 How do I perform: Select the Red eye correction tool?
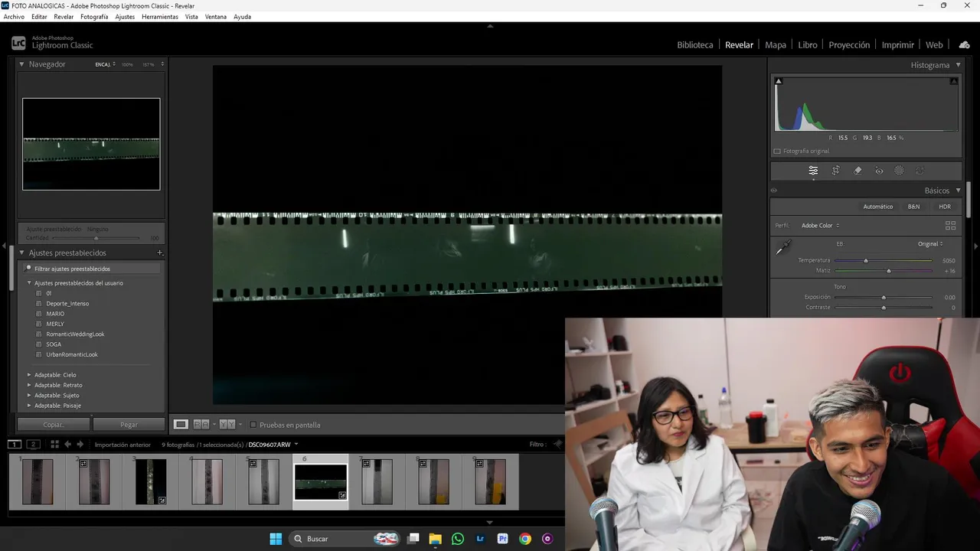(x=879, y=171)
